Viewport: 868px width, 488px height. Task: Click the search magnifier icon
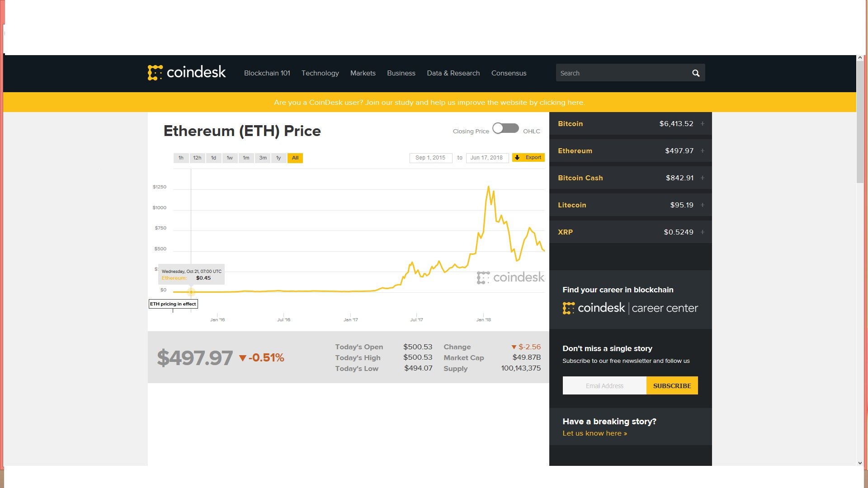(x=696, y=73)
